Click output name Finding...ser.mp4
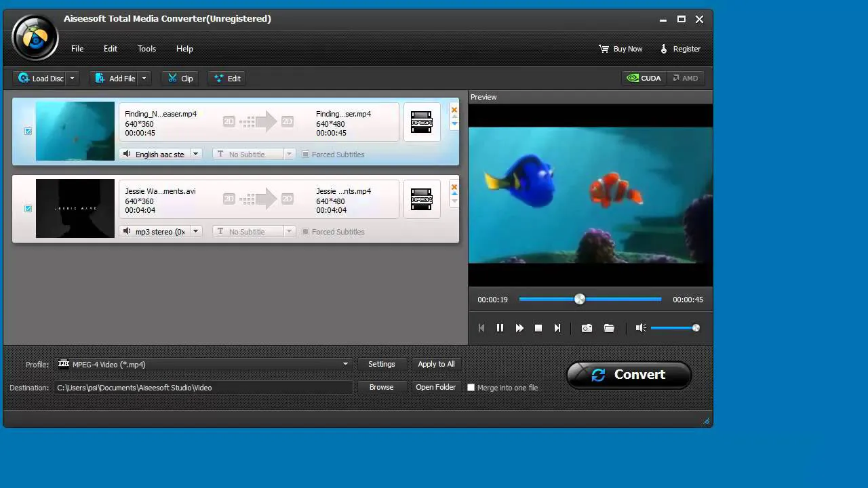Image resolution: width=868 pixels, height=488 pixels. pos(343,114)
